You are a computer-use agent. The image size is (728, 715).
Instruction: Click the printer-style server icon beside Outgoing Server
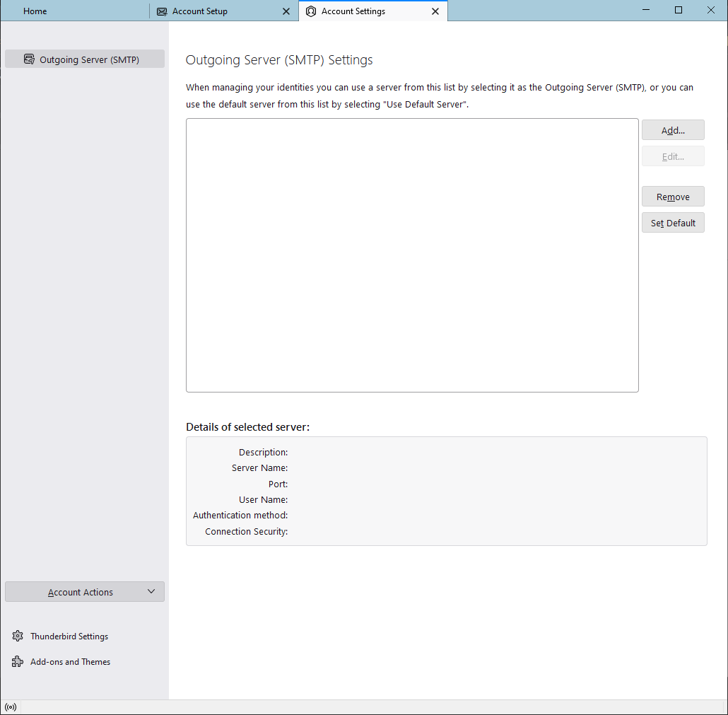point(29,59)
